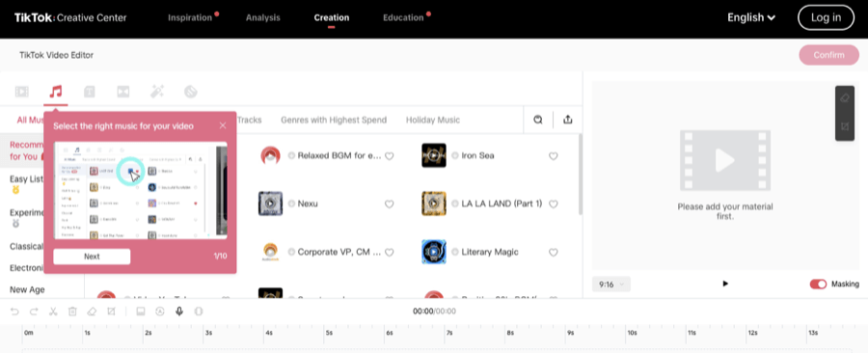Go to TikTok Creative Center home logo
This screenshot has height=353, width=868.
point(70,17)
